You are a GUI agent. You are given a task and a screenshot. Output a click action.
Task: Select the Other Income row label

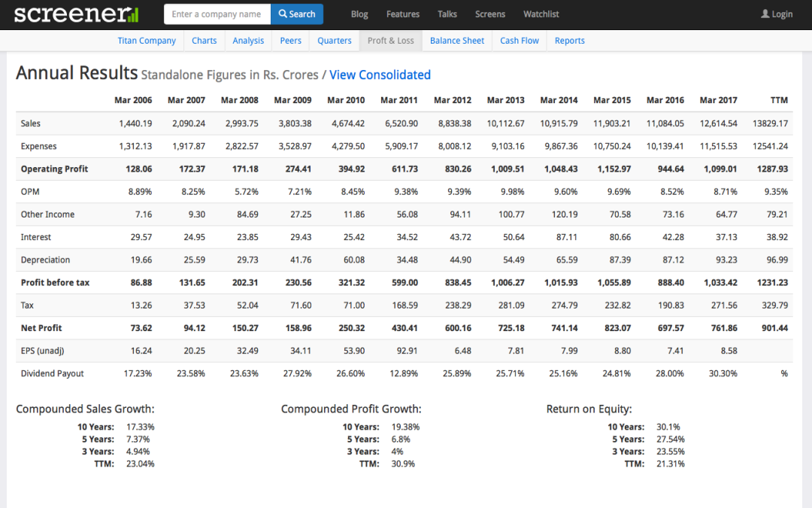point(47,214)
